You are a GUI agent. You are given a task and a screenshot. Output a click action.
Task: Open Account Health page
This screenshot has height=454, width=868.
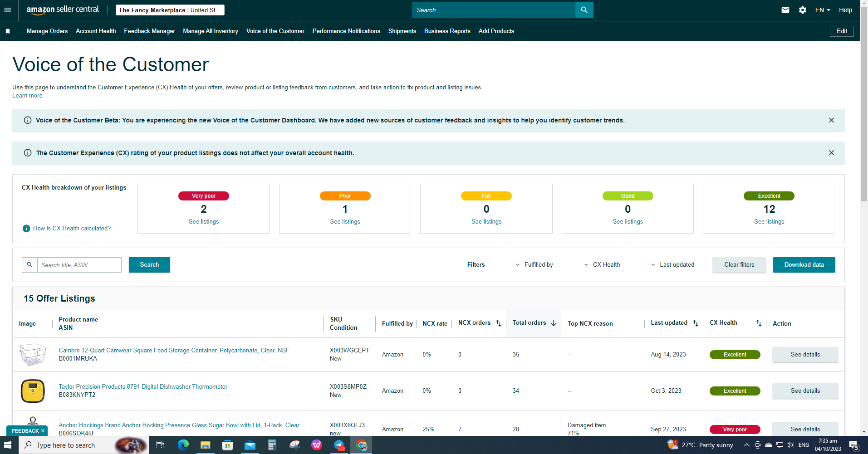[x=96, y=31]
